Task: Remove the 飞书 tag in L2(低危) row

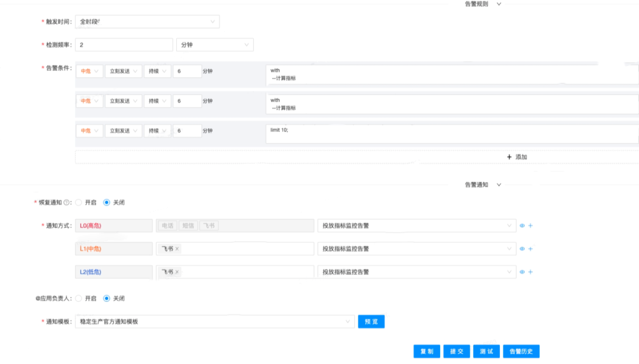Action: point(177,272)
